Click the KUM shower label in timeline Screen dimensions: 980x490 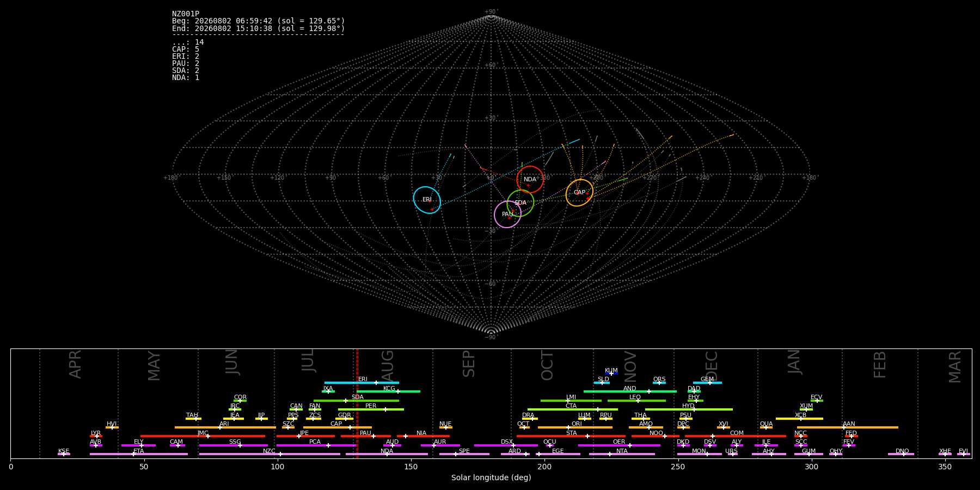pos(611,371)
